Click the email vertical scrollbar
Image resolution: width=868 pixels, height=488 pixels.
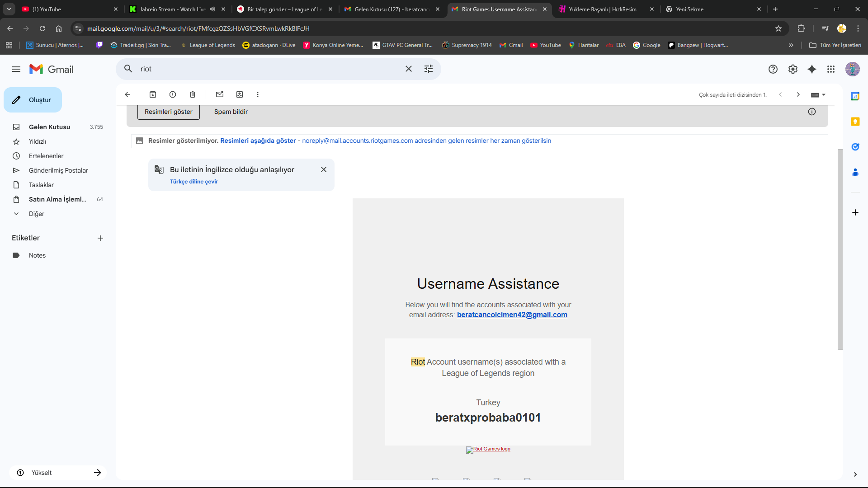pos(840,249)
